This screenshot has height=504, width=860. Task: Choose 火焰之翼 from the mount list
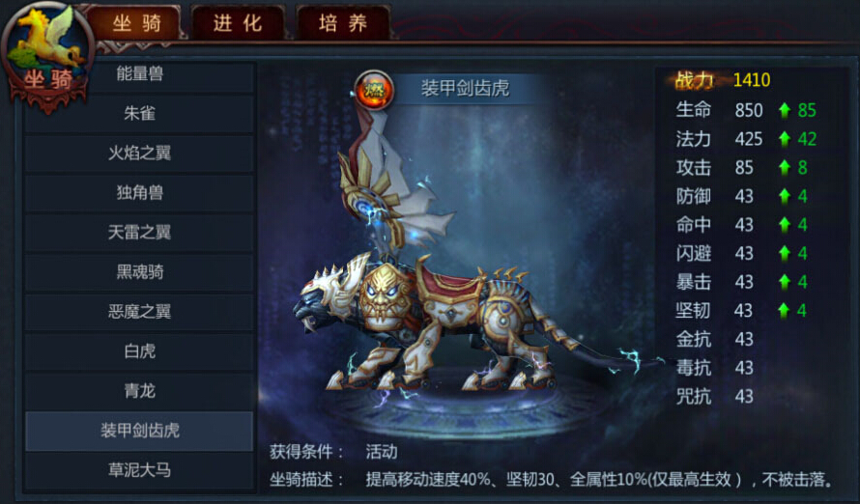[139, 153]
